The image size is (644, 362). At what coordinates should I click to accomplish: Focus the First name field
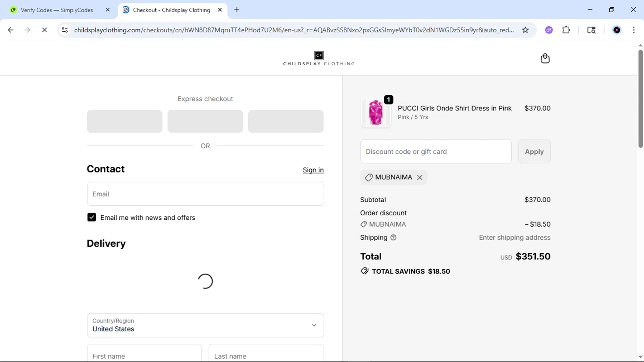[144, 353]
